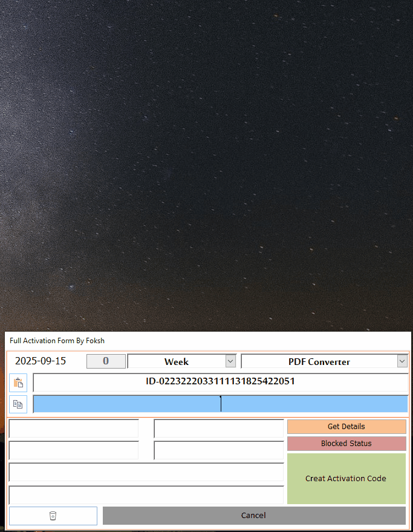This screenshot has height=532, width=413.
Task: Click the blue highlighted activation code field
Action: point(220,404)
